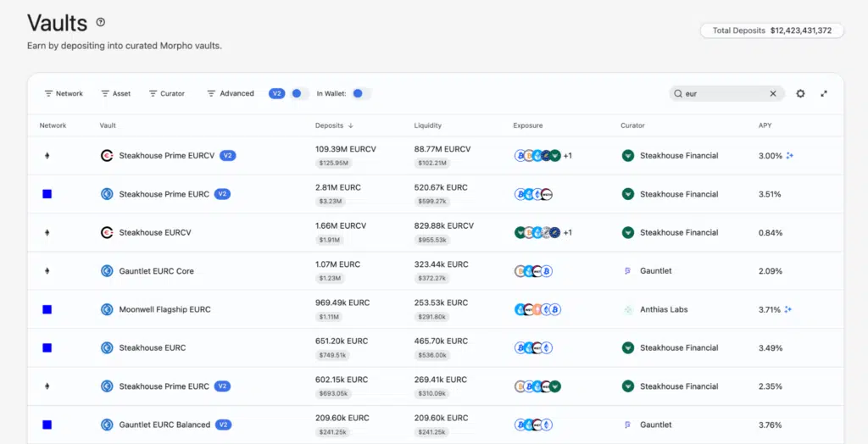
Task: Click the EURC token icon of Steakhouse EURC
Action: point(107,347)
